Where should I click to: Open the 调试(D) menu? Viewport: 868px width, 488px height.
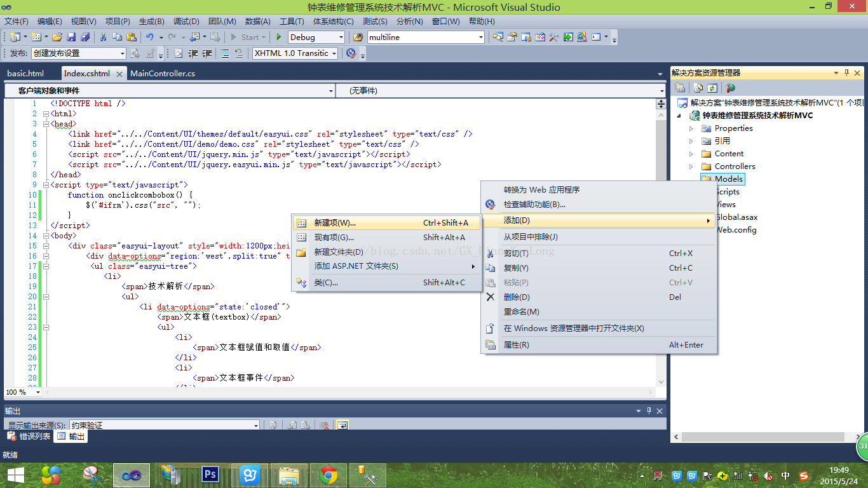pyautogui.click(x=186, y=22)
